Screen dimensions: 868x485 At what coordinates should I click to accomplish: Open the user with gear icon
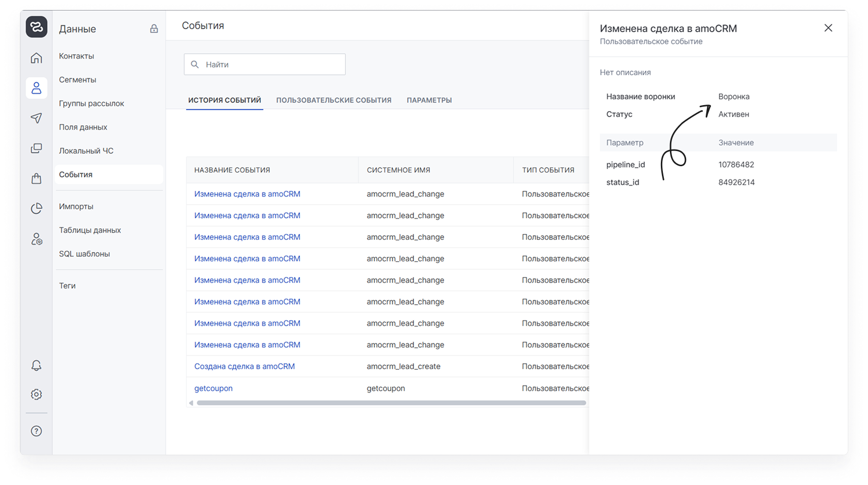click(36, 239)
